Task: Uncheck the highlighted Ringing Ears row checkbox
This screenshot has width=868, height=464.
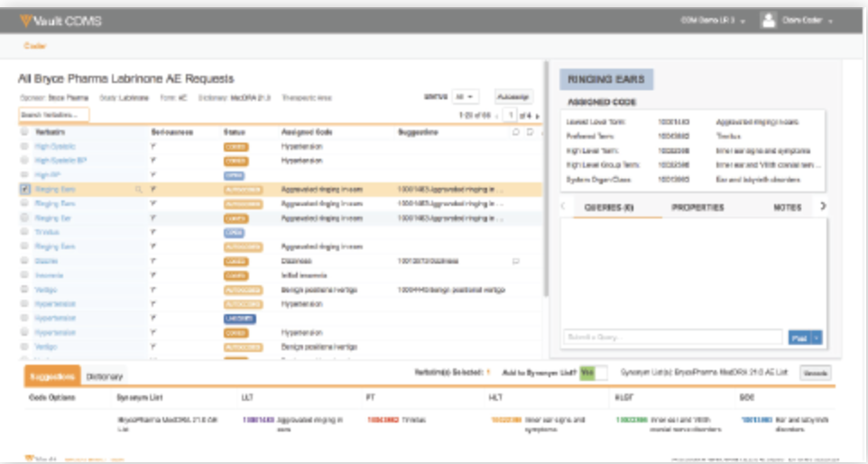Action: [x=25, y=190]
